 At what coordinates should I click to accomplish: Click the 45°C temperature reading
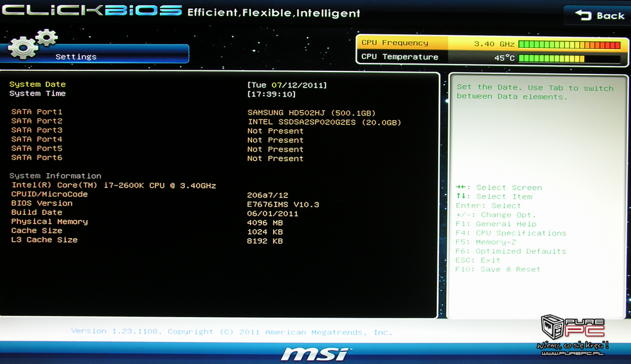point(504,58)
